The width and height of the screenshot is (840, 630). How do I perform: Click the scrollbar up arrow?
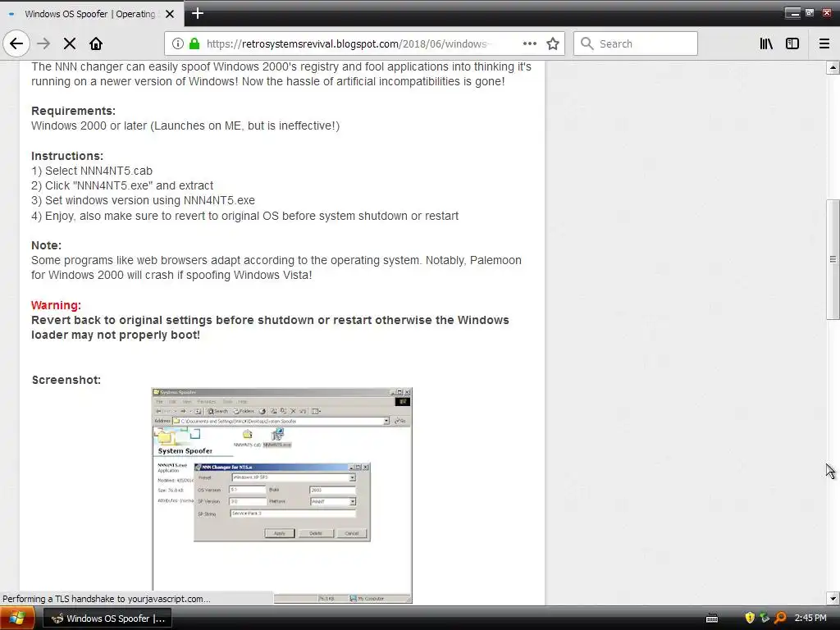pyautogui.click(x=833, y=67)
